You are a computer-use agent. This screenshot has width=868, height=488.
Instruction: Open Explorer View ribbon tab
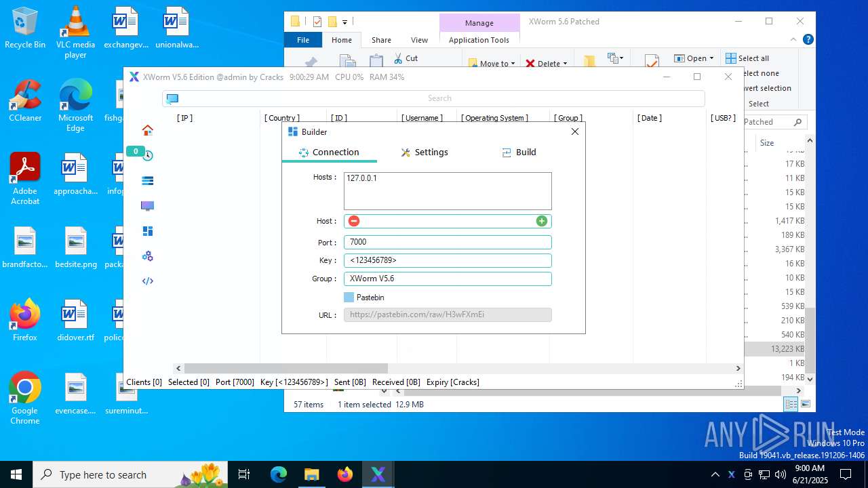(x=420, y=40)
